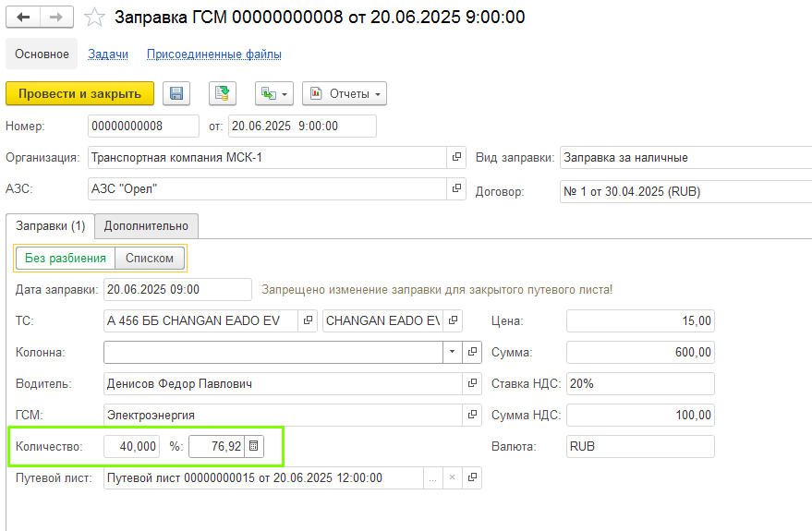Click the Количество input field
The image size is (812, 531).
pos(131,446)
